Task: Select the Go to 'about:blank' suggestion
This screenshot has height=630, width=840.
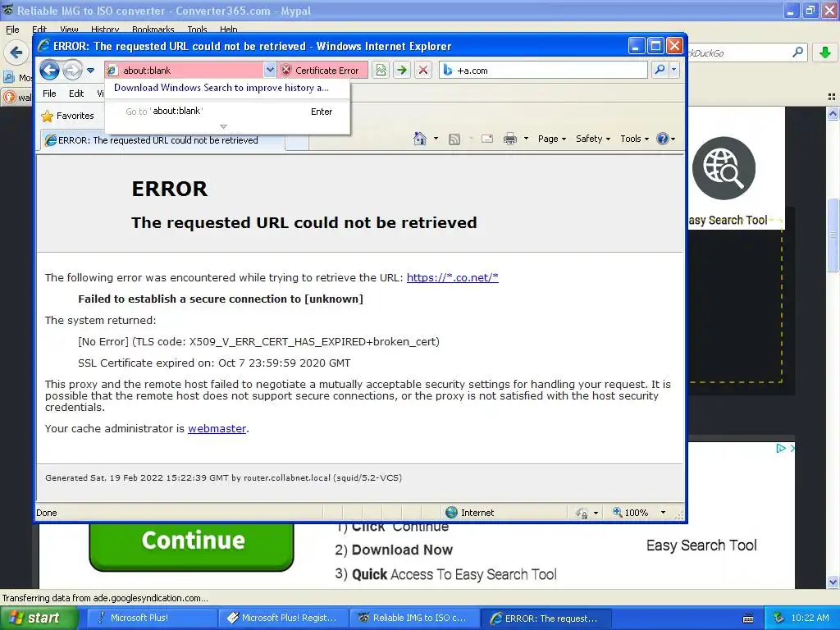Action: 229,112
